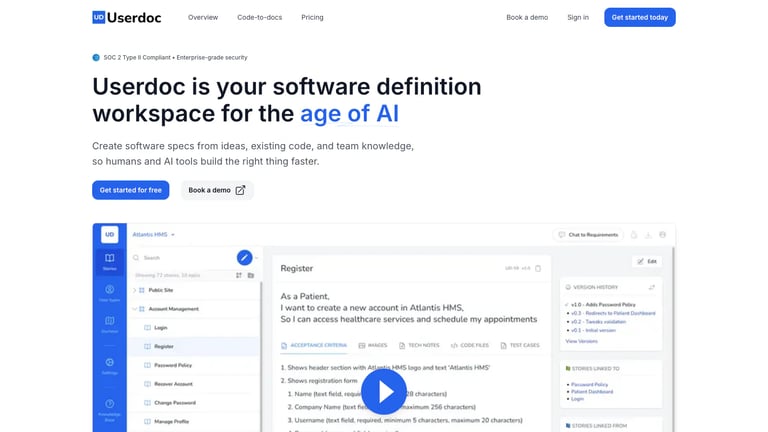This screenshot has height=432, width=768.
Task: Click the View Versions link
Action: point(581,341)
